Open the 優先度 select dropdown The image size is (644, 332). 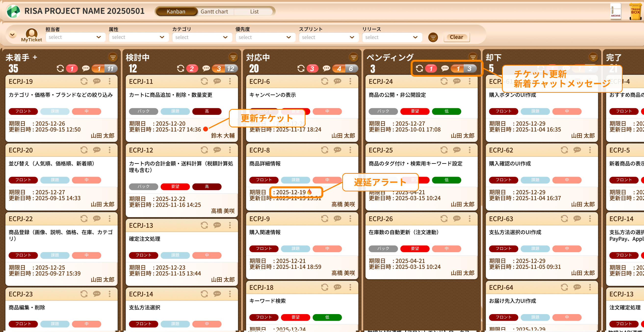coord(265,37)
